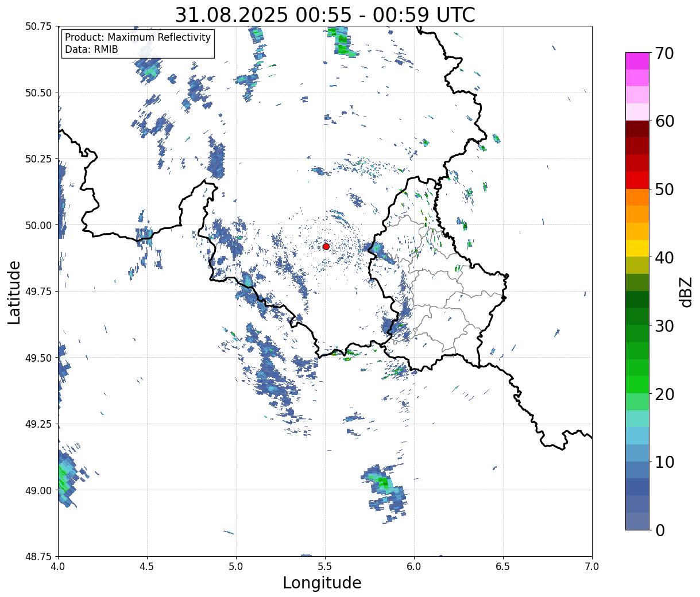Image resolution: width=700 pixels, height=597 pixels.
Task: Click the 30 tick label on colorbar
Action: point(664,326)
